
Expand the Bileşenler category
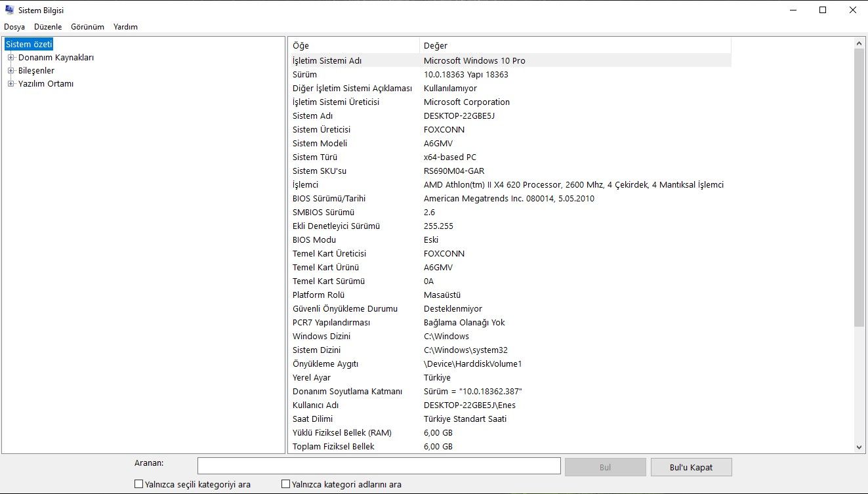click(10, 70)
